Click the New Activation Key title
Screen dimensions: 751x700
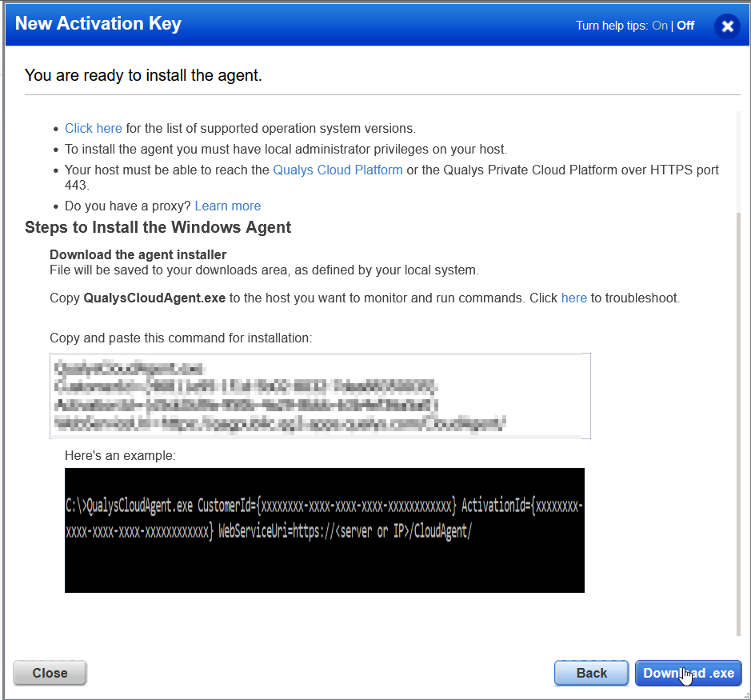(98, 23)
